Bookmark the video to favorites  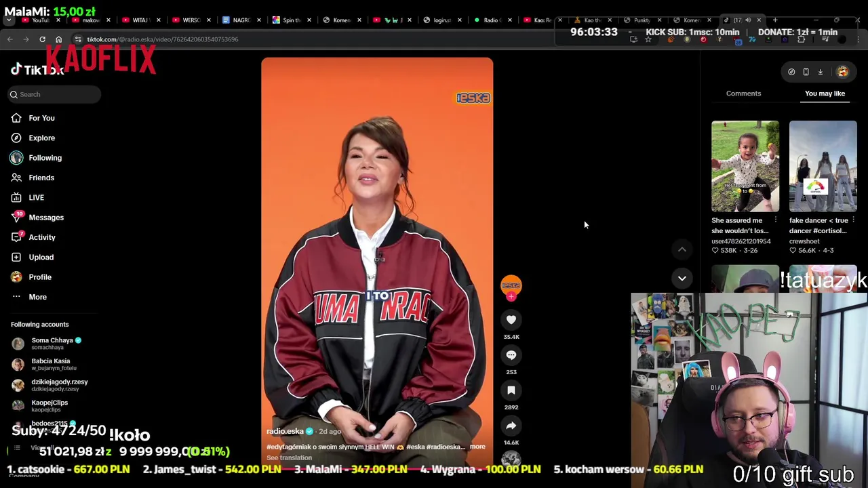[x=511, y=390]
